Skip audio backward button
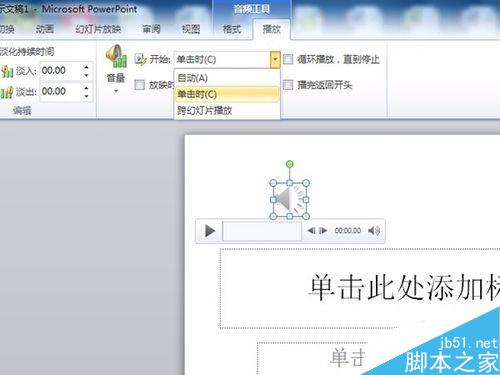This screenshot has width=500, height=375. pos(311,231)
